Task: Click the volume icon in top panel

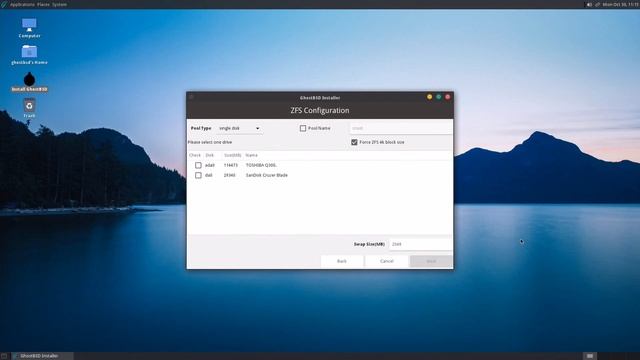Action: point(589,4)
